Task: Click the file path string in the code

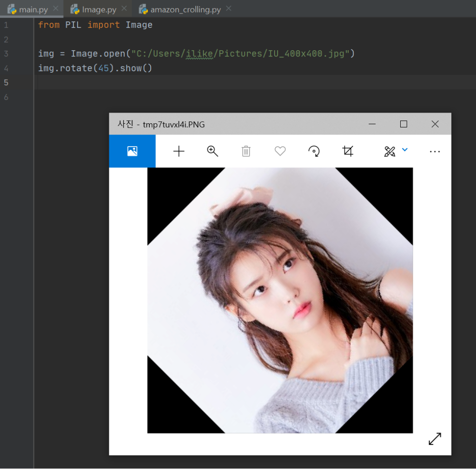Action: click(240, 54)
